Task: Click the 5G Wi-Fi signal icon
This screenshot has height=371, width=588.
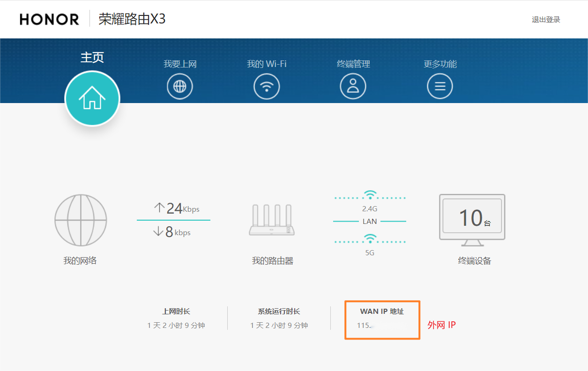Action: [370, 239]
